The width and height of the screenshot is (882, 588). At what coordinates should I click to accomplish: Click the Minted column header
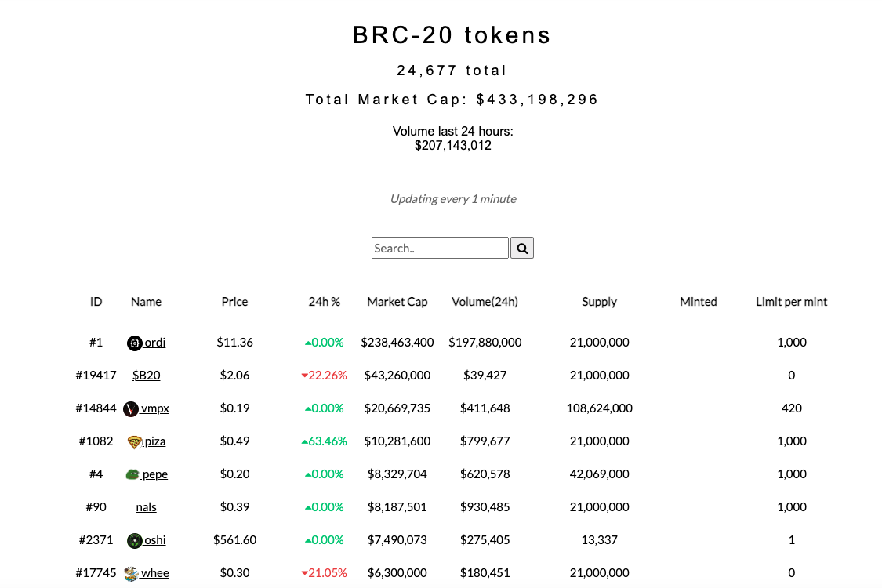[x=699, y=302]
